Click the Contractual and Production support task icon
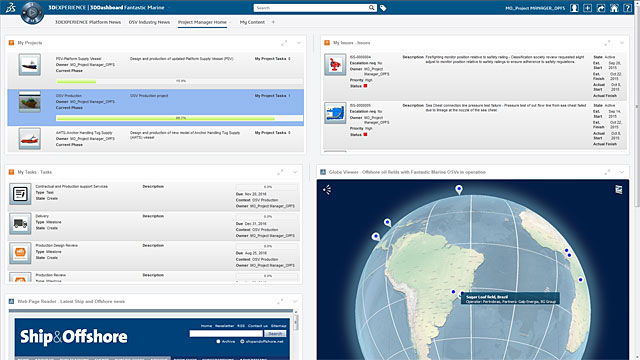Screen dimensions: 640x360 point(20,193)
